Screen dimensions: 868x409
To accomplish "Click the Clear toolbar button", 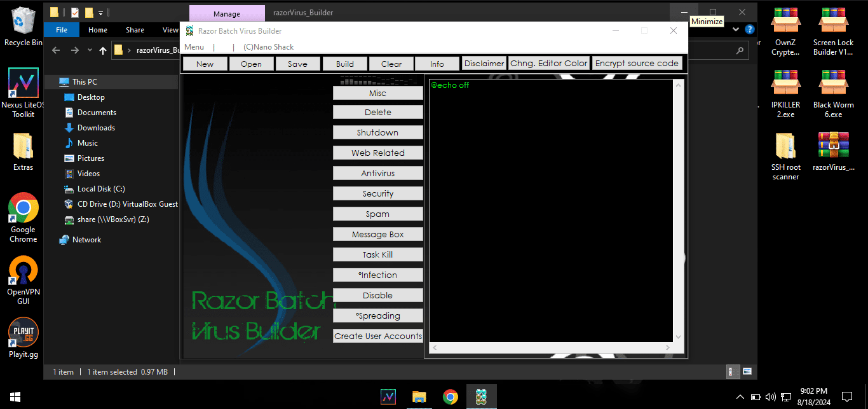I will [x=391, y=64].
